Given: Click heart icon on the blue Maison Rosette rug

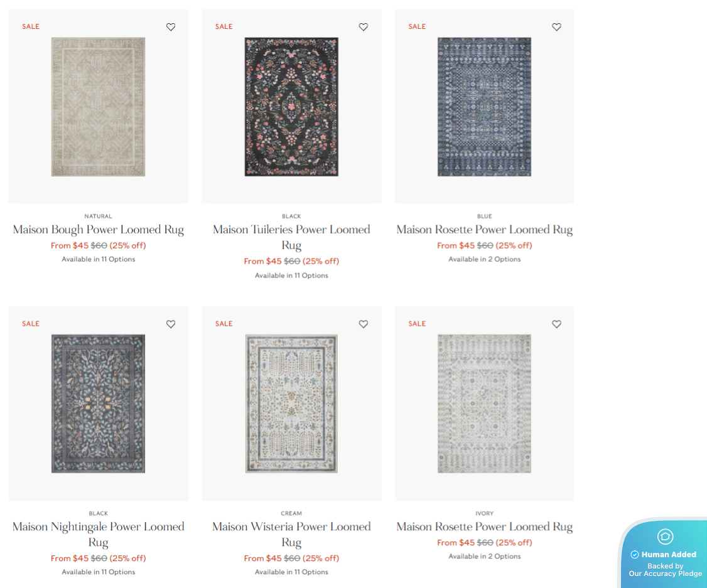Looking at the screenshot, I should click(556, 27).
